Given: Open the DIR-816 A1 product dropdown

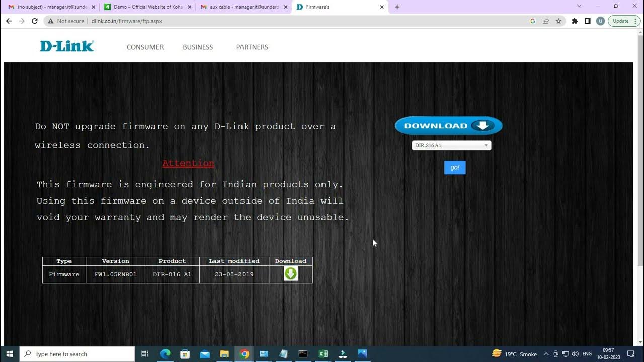Looking at the screenshot, I should tap(451, 145).
